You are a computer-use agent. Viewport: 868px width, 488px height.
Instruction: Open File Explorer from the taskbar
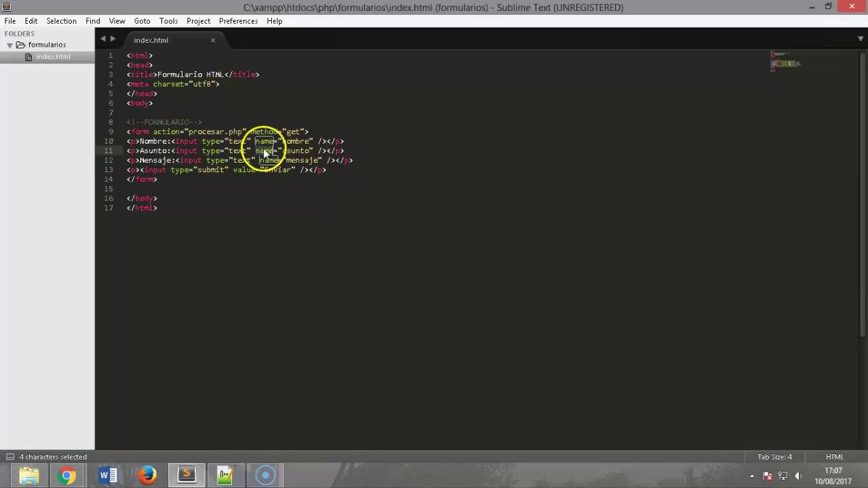(29, 476)
